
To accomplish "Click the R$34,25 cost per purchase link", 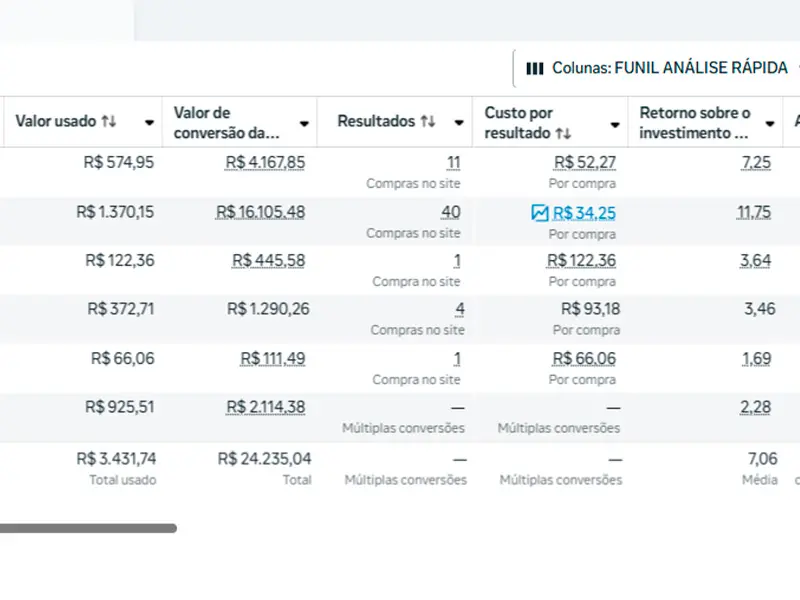I will pyautogui.click(x=584, y=212).
